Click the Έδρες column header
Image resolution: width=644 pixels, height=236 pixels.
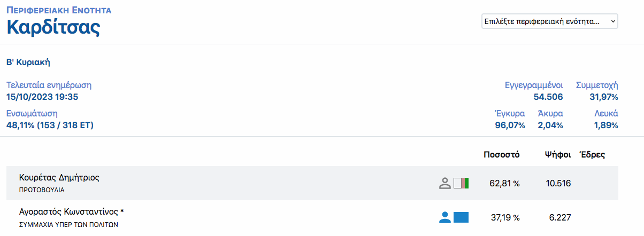pyautogui.click(x=592, y=155)
